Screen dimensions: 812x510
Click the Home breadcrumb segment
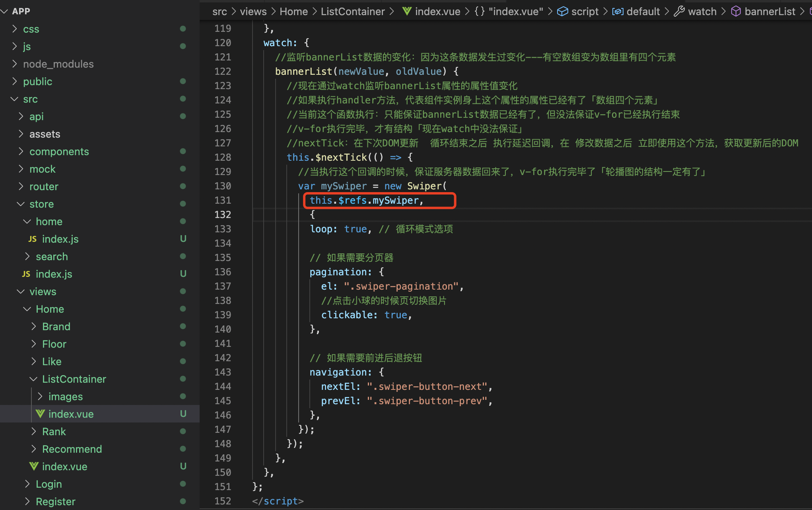pyautogui.click(x=293, y=11)
